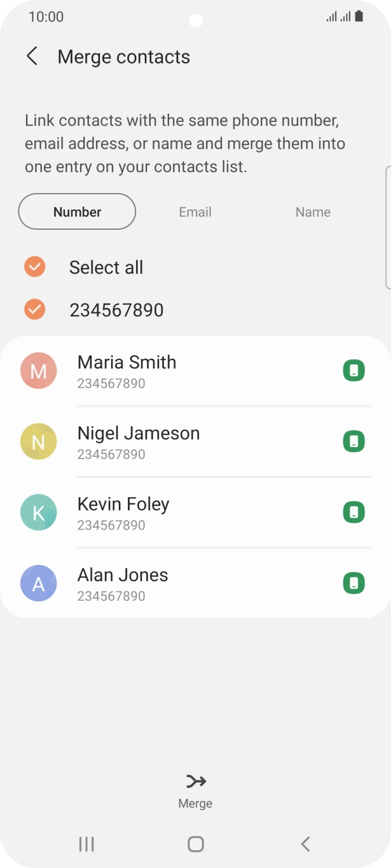391x868 pixels.
Task: Tap Alan Jones's contact name
Action: pyautogui.click(x=123, y=575)
